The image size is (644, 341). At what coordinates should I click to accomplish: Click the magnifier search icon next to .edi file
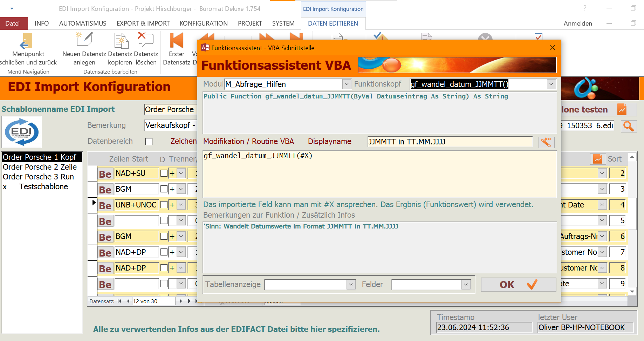pyautogui.click(x=628, y=126)
